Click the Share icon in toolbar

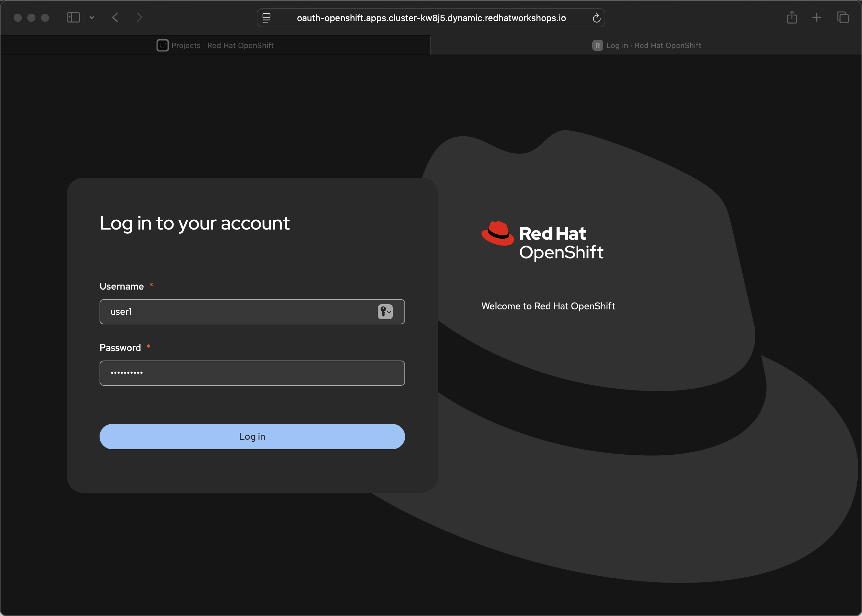point(791,17)
